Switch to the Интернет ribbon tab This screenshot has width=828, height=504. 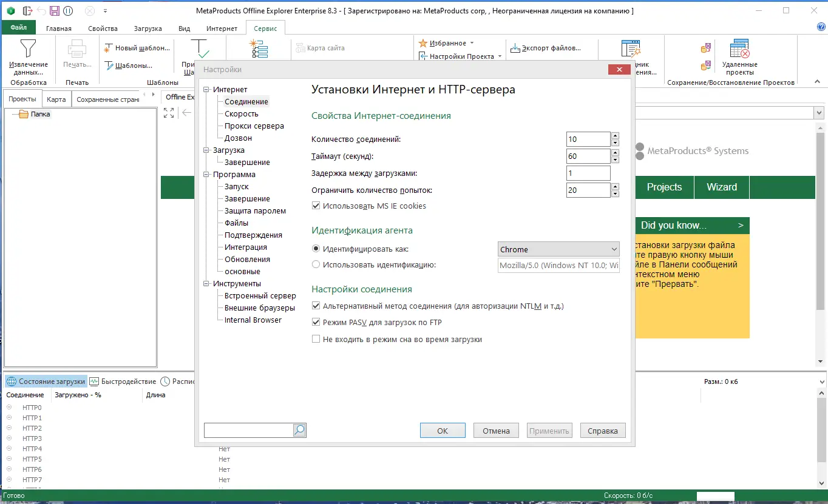[222, 29]
